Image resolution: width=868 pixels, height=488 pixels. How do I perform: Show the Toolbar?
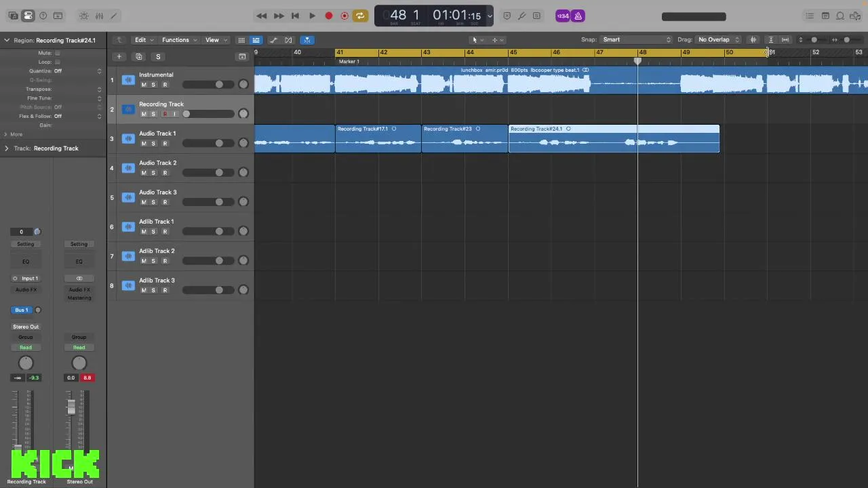pos(58,16)
